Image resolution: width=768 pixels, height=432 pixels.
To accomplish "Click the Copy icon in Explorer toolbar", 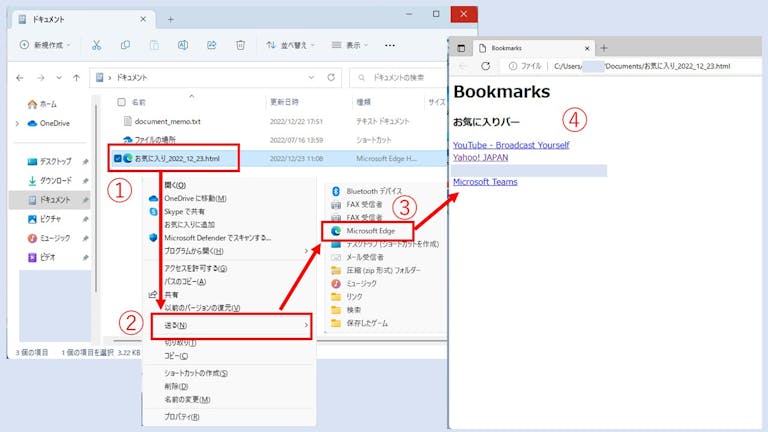I will (x=125, y=45).
